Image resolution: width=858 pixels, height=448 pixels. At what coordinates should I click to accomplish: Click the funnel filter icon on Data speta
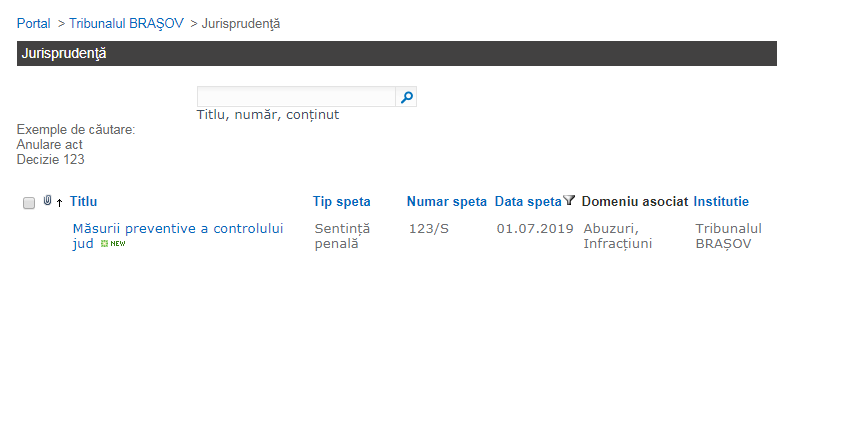[569, 201]
